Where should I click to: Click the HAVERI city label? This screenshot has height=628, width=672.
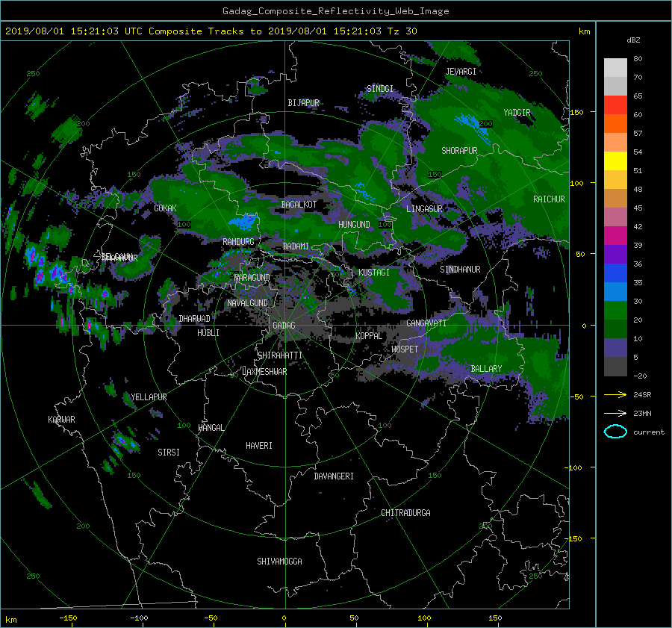tap(259, 446)
